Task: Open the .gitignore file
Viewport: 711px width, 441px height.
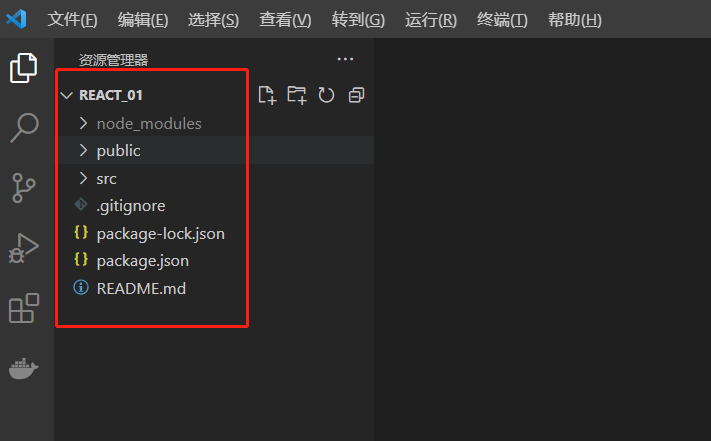Action: tap(131, 206)
